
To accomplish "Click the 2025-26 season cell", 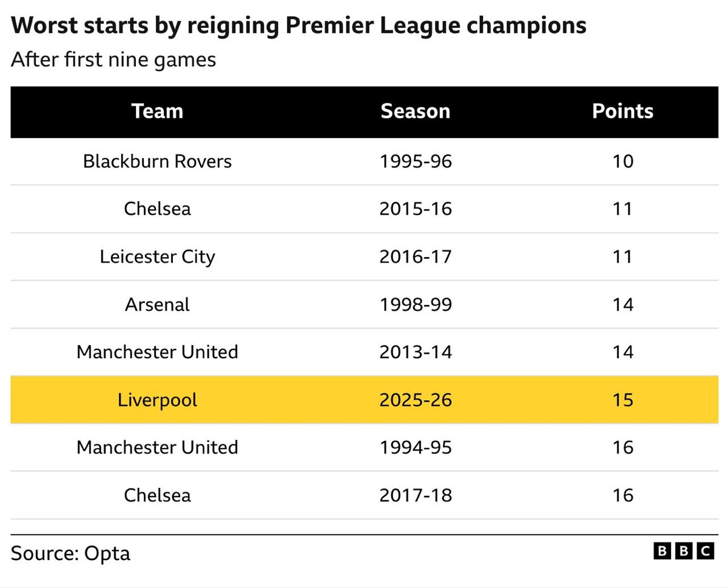I will [x=416, y=400].
